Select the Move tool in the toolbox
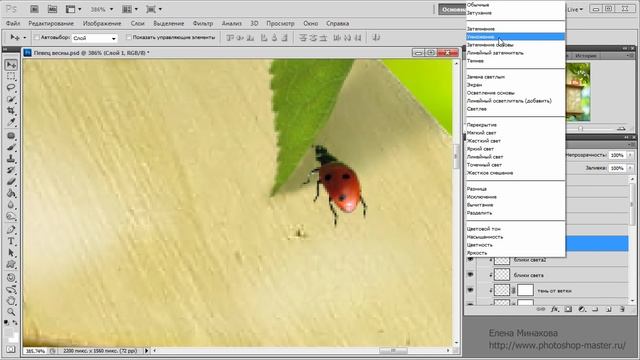 [x=11, y=64]
